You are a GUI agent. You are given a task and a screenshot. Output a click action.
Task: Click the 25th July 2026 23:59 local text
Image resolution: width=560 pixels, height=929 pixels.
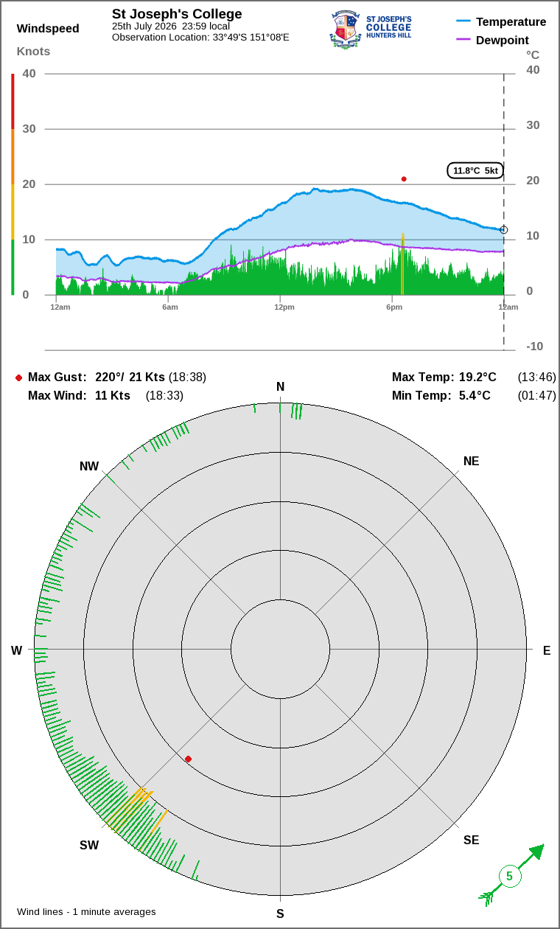pos(171,27)
